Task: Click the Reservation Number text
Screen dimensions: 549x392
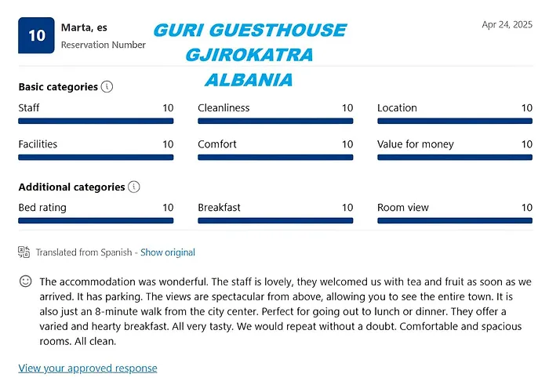Action: click(x=104, y=45)
